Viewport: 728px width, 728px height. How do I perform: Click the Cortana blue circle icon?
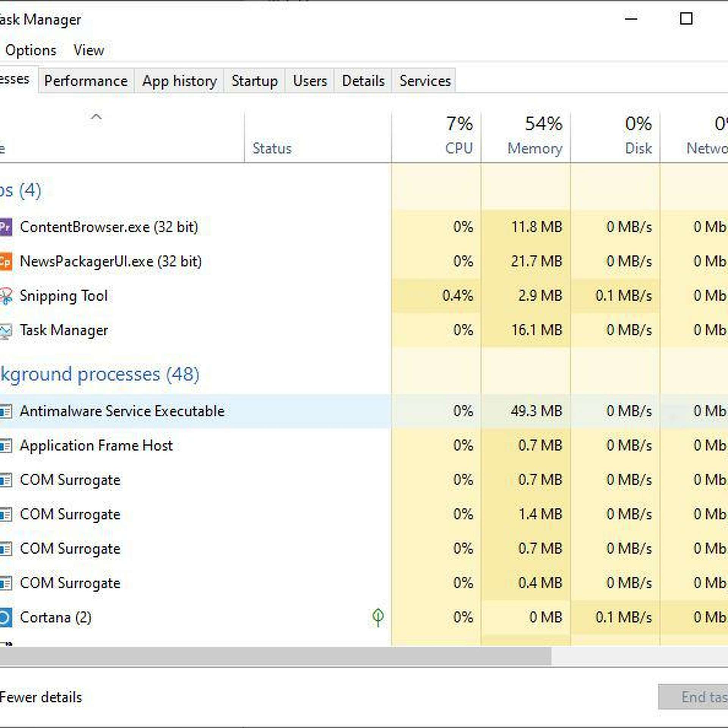coord(5,618)
